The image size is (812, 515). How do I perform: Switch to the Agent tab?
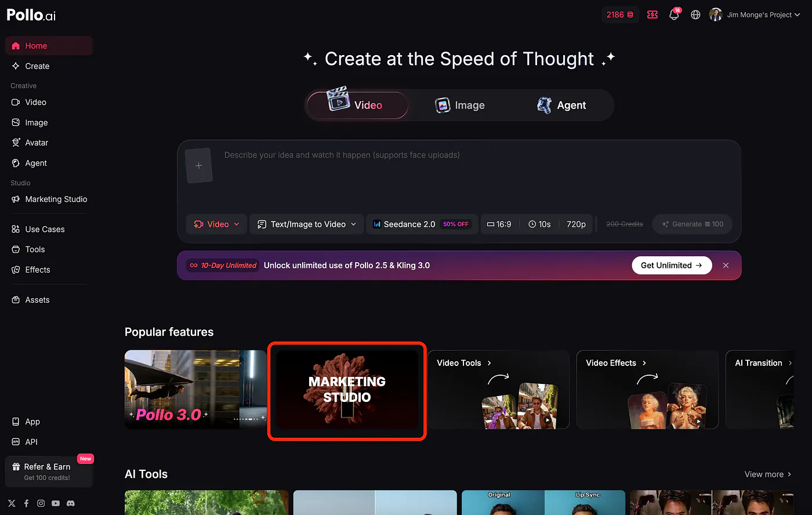click(x=561, y=105)
